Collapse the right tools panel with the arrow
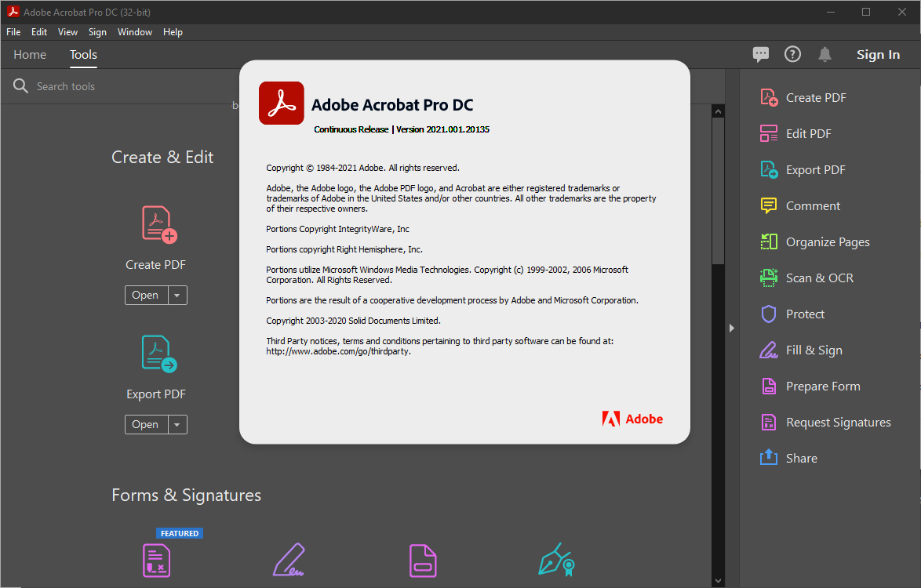 tap(731, 328)
